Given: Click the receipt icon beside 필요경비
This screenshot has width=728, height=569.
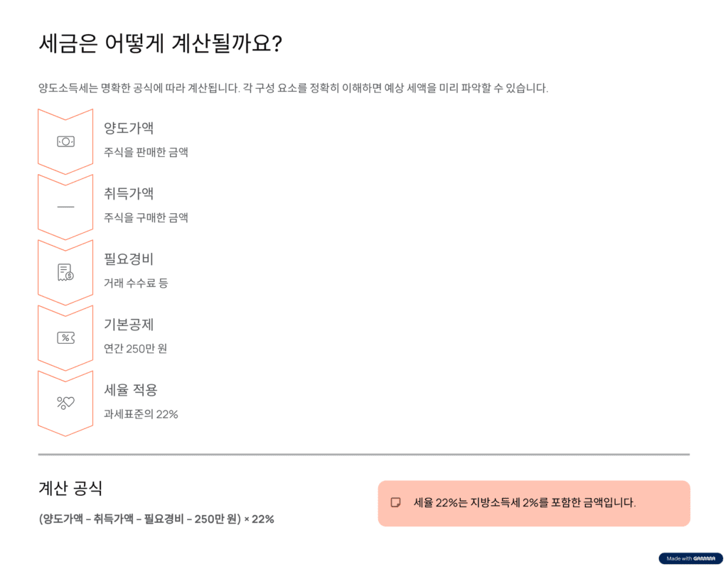Looking at the screenshot, I should [65, 272].
